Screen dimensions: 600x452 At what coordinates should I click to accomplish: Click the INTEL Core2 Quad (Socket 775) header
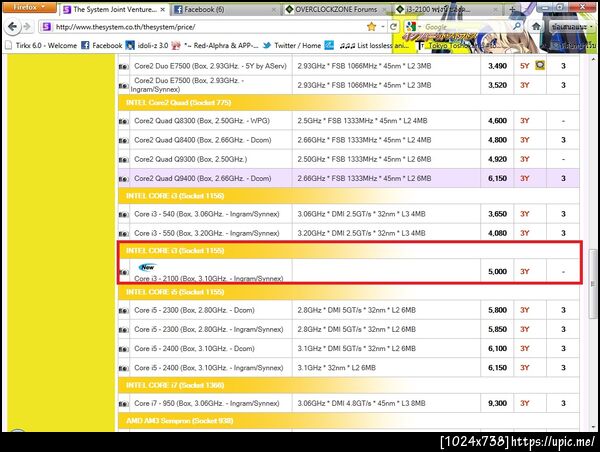click(178, 103)
